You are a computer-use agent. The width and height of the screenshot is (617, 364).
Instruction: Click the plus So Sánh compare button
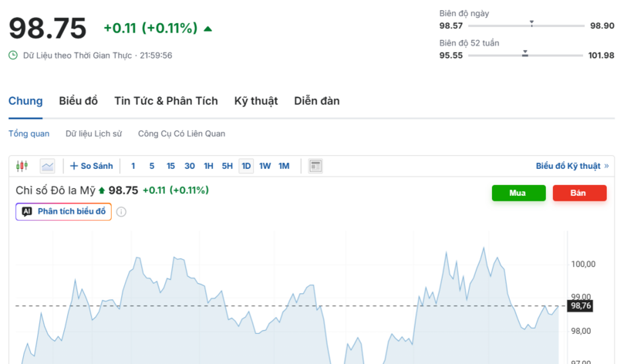(x=91, y=166)
